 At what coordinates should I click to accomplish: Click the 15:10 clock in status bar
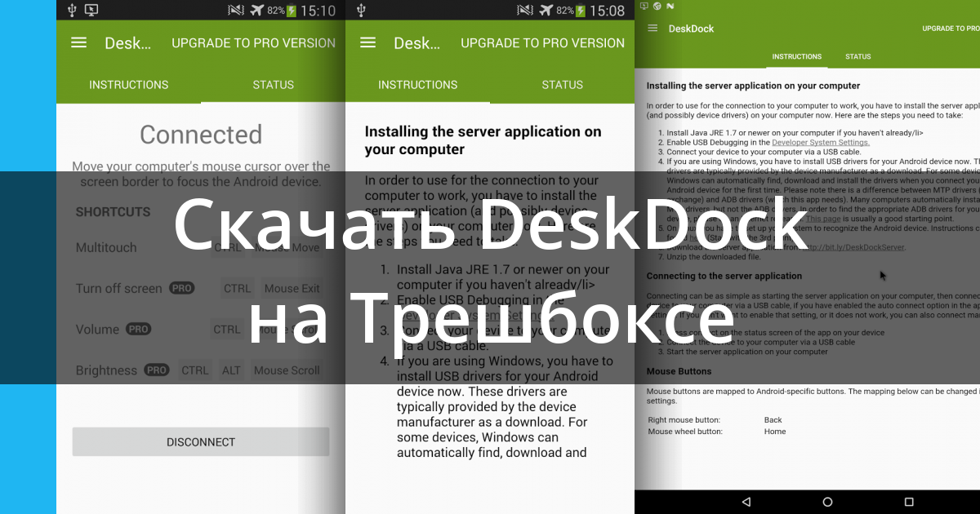point(318,11)
